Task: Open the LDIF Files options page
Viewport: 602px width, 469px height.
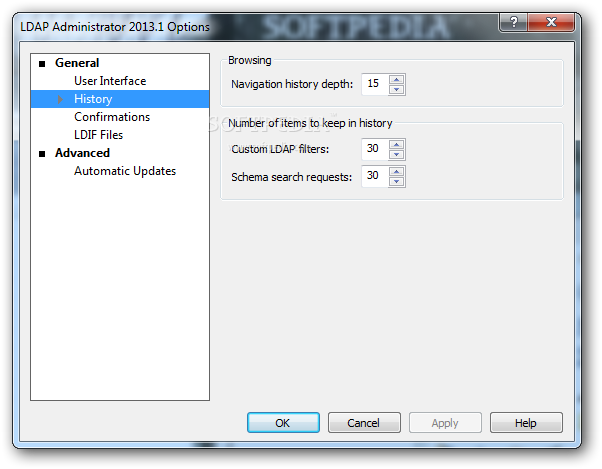Action: tap(98, 135)
